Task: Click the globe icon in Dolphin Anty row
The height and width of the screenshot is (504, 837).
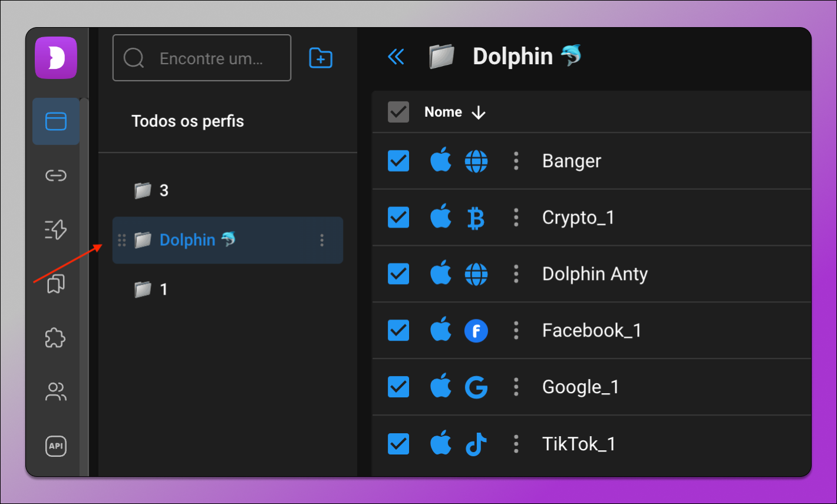Action: point(476,274)
